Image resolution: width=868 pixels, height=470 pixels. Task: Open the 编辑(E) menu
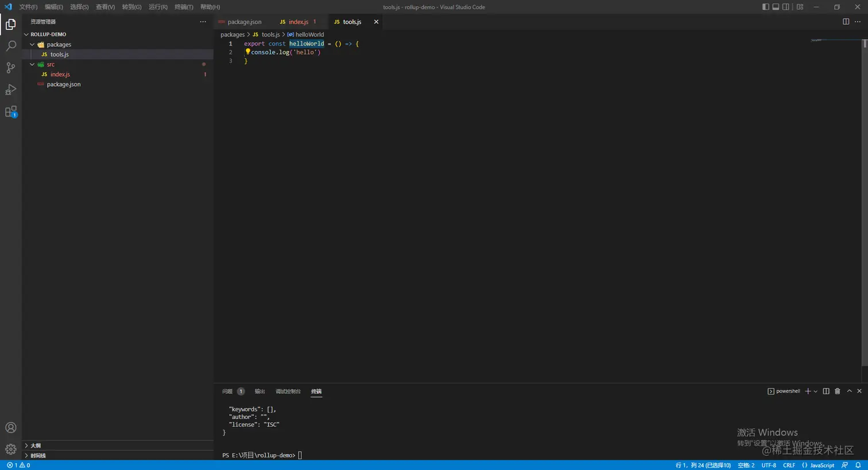click(x=54, y=7)
